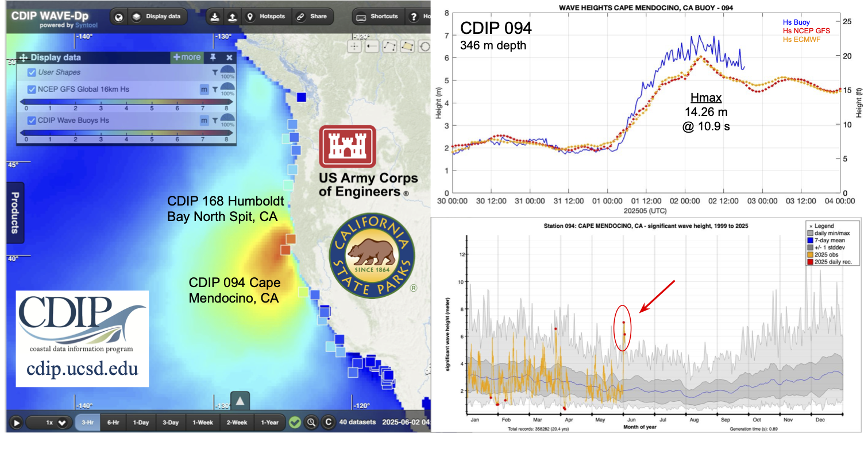Screen dimensions: 868x457
Task: Select the 1-Day time range tab
Action: [x=141, y=423]
